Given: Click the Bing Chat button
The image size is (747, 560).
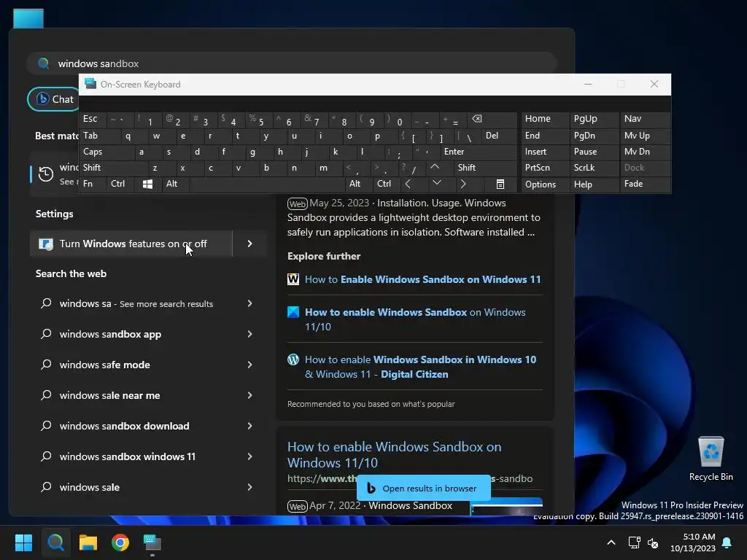Looking at the screenshot, I should click(54, 99).
